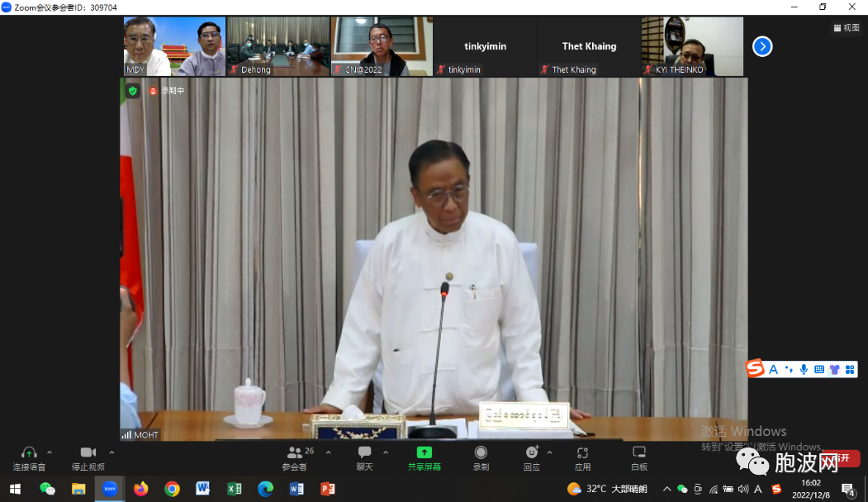
Task: Click the green encryption shield icon
Action: [132, 91]
